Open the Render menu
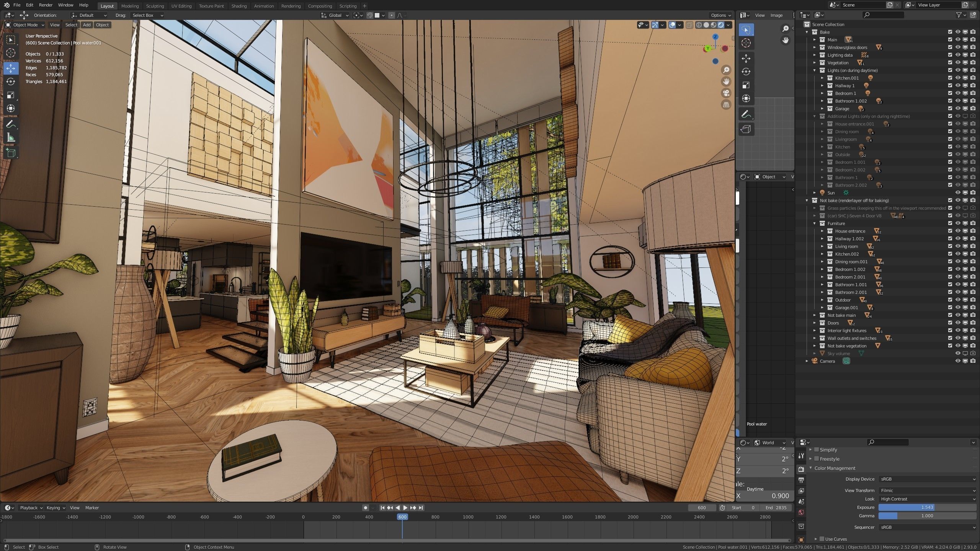This screenshot has height=551, width=980. coord(46,5)
